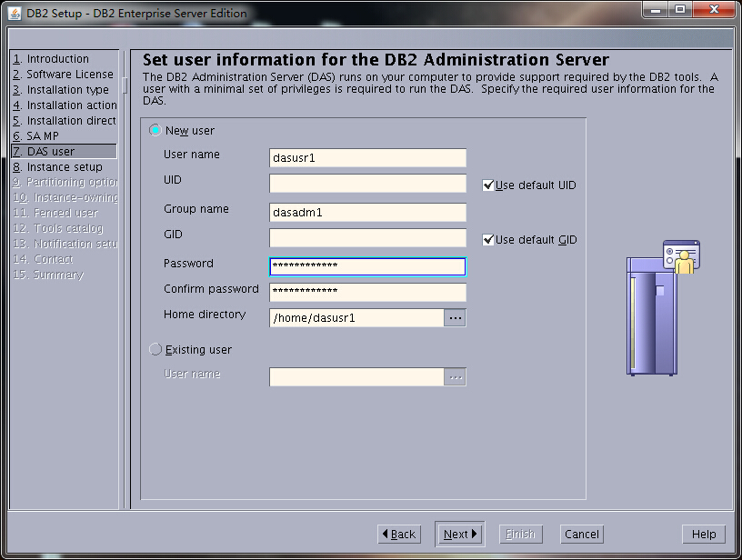
Task: Cancel the DB2 setup
Action: tap(582, 535)
